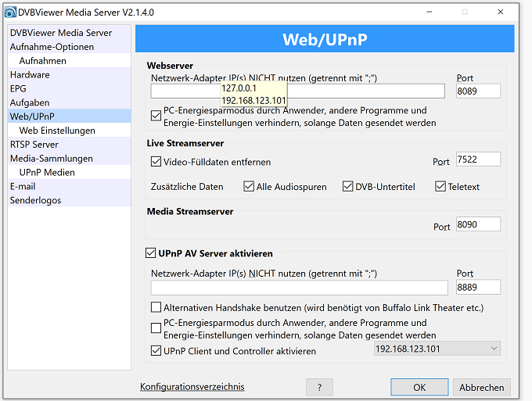Toggle Webserver PC-Energiesparmodus verhindern checkbox
532x401 pixels.
156,116
